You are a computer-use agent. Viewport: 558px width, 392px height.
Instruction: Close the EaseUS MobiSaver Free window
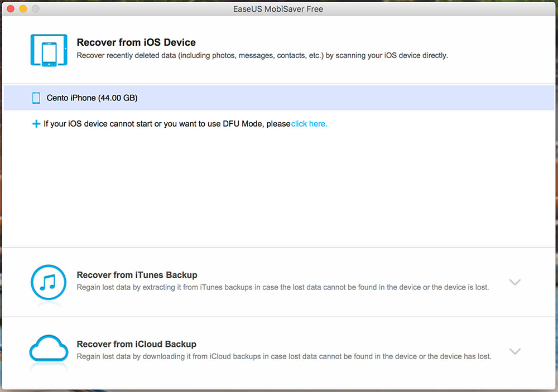(11, 9)
